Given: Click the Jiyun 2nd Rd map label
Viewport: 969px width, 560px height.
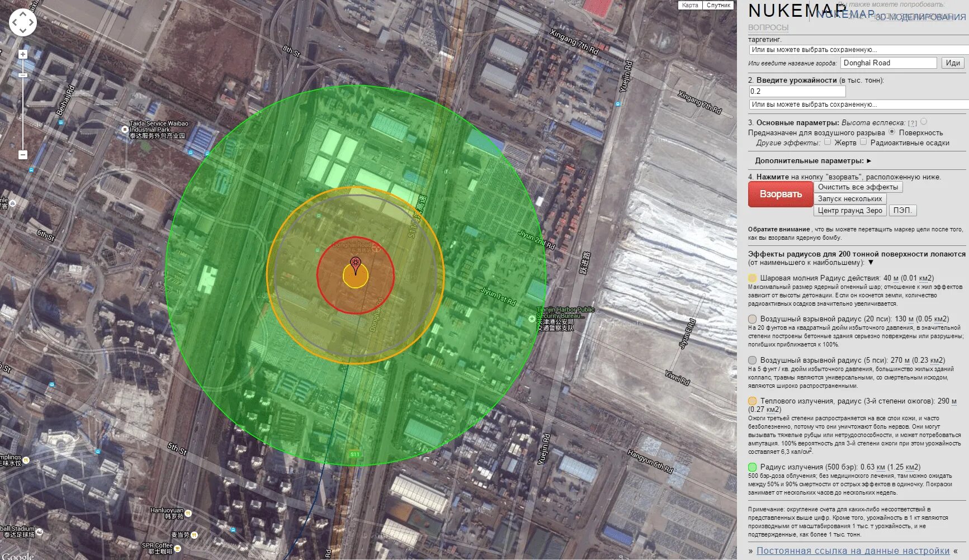Looking at the screenshot, I should coord(537,239).
